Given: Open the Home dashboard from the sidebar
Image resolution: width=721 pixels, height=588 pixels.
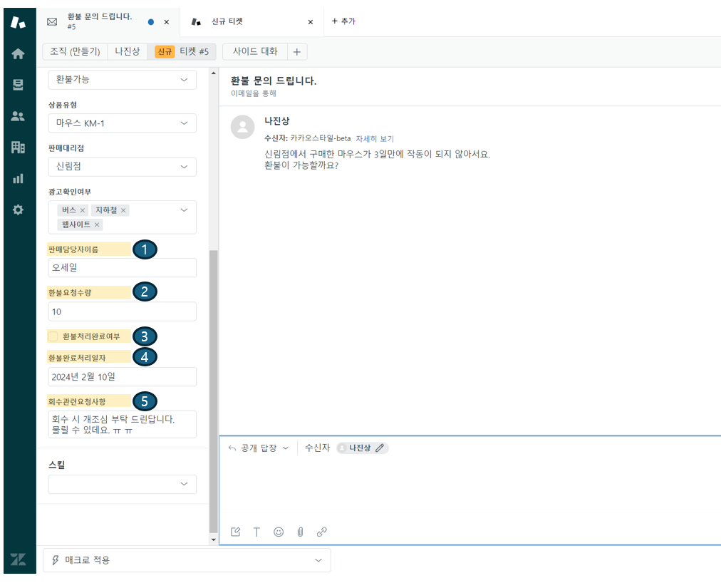Looking at the screenshot, I should tap(19, 53).
